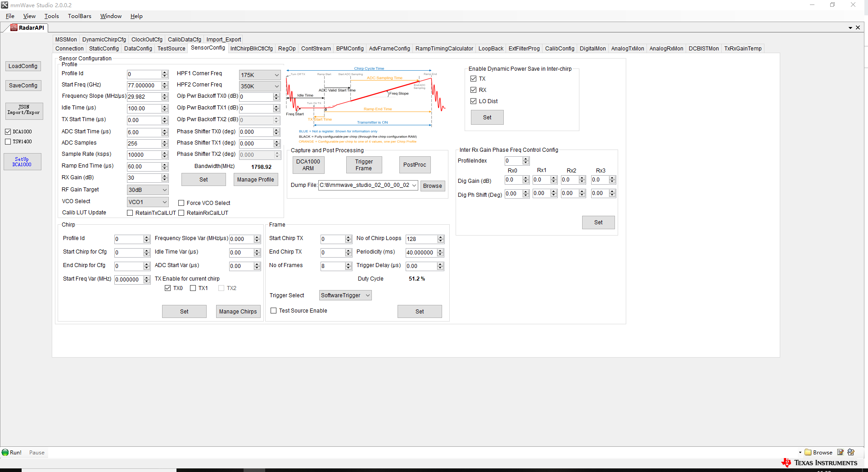Click the Trigger Frame button

(x=364, y=165)
